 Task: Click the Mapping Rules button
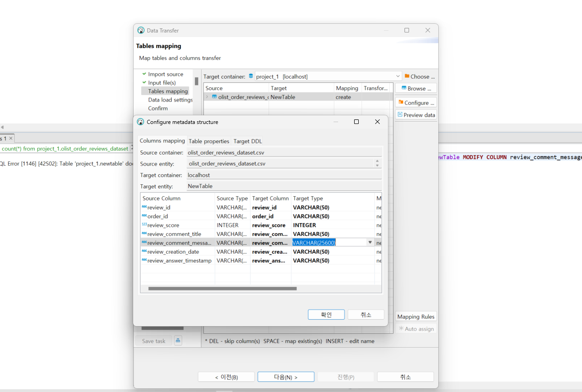[x=416, y=317]
